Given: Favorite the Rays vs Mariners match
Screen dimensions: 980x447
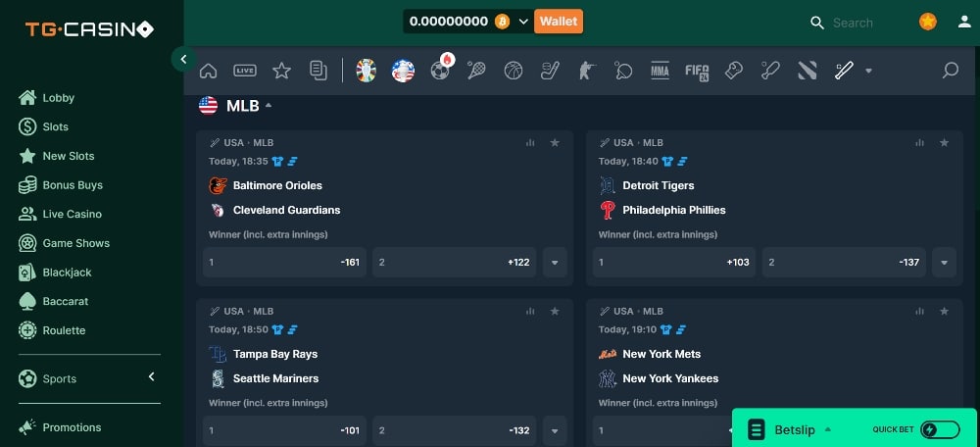Looking at the screenshot, I should click(x=555, y=311).
